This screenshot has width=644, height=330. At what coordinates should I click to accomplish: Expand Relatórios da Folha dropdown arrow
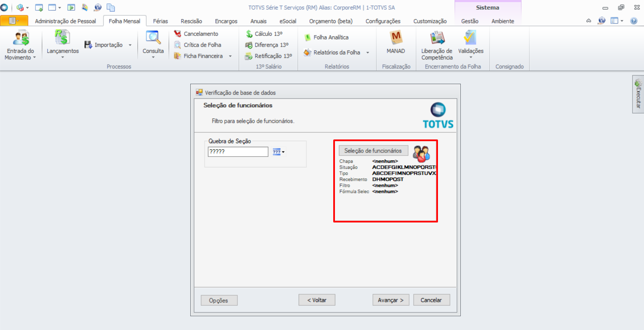(368, 53)
